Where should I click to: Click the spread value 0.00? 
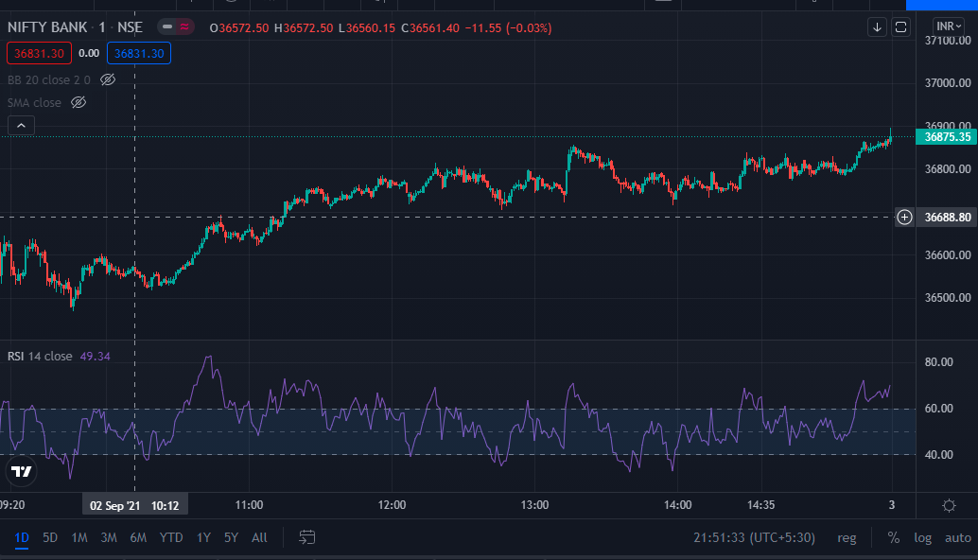coord(89,54)
